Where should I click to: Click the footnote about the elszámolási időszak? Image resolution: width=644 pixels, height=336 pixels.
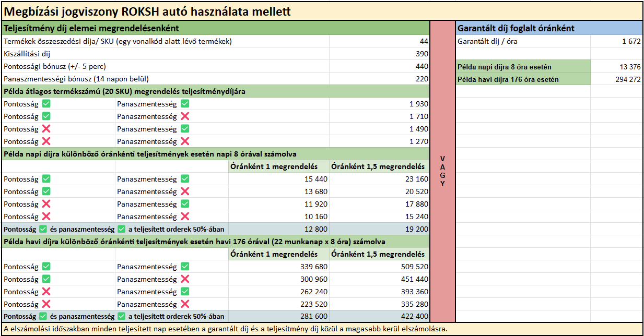click(x=226, y=329)
